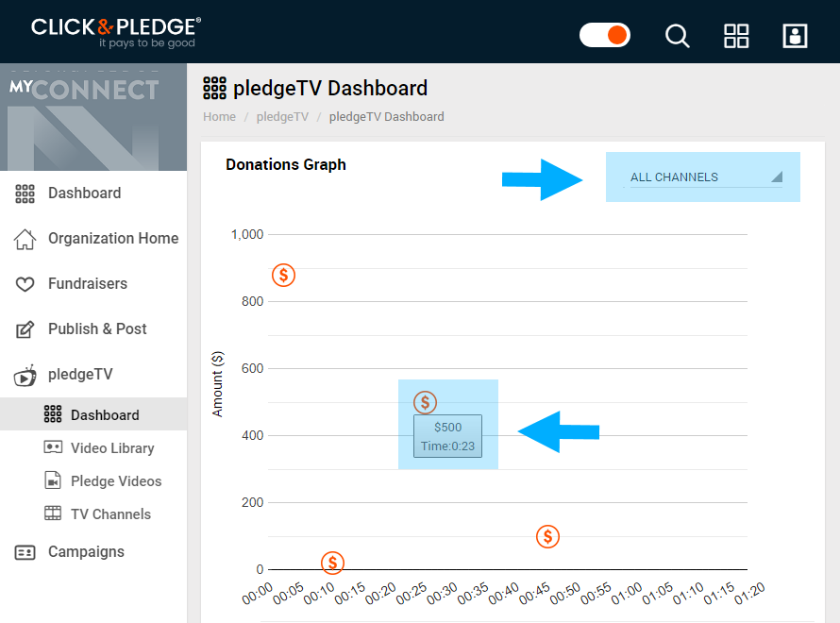Open search via the magnifier icon
This screenshot has height=623, width=840.
[x=677, y=36]
